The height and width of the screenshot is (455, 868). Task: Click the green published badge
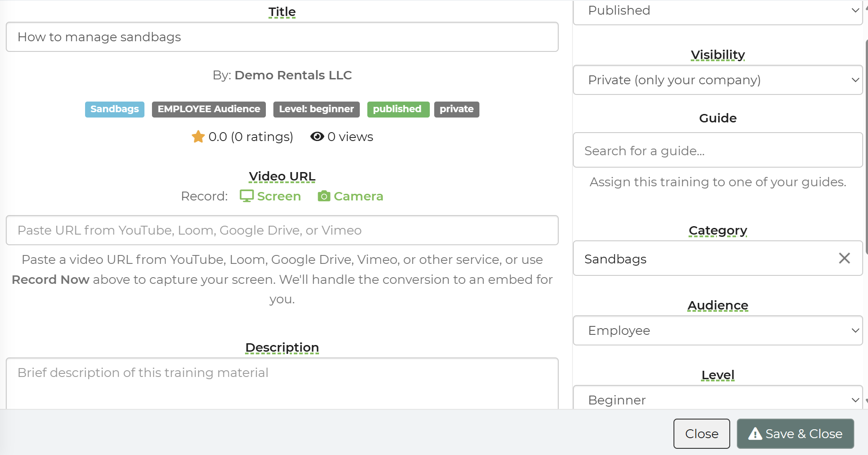[397, 109]
